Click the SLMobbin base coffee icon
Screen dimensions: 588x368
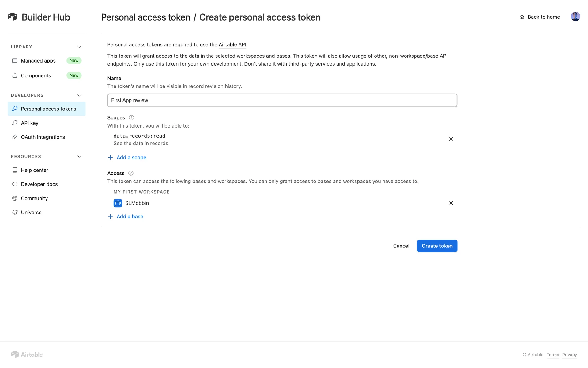click(x=118, y=203)
